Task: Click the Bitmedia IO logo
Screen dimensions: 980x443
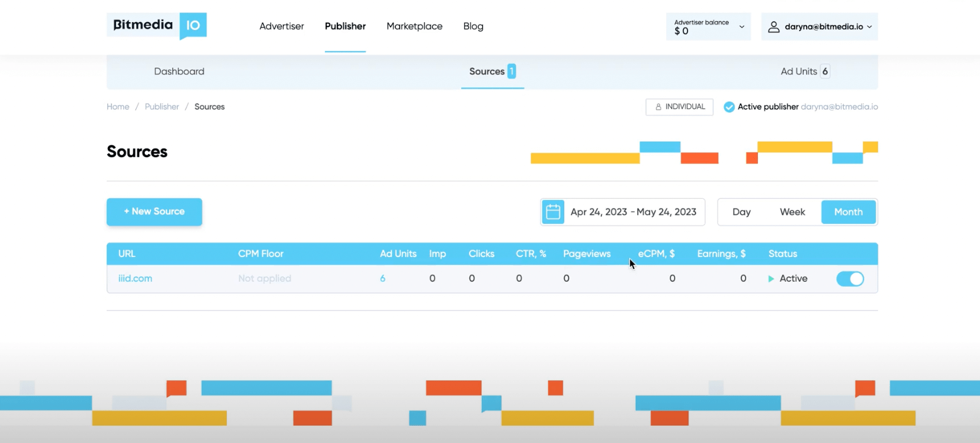Action: [156, 26]
